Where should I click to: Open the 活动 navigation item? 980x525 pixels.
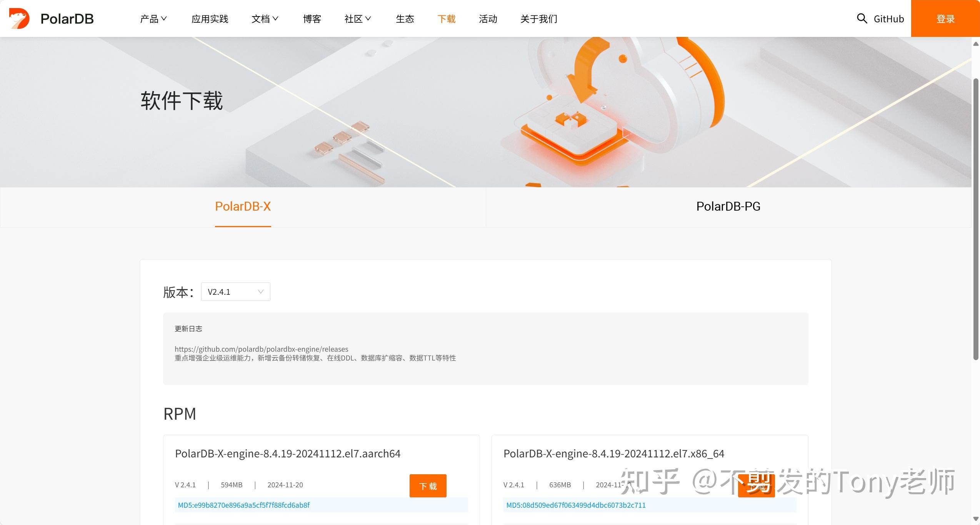tap(488, 18)
